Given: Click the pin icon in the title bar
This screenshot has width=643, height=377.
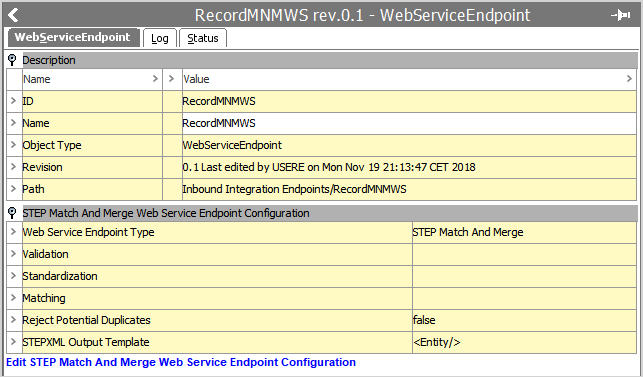Looking at the screenshot, I should click(621, 15).
